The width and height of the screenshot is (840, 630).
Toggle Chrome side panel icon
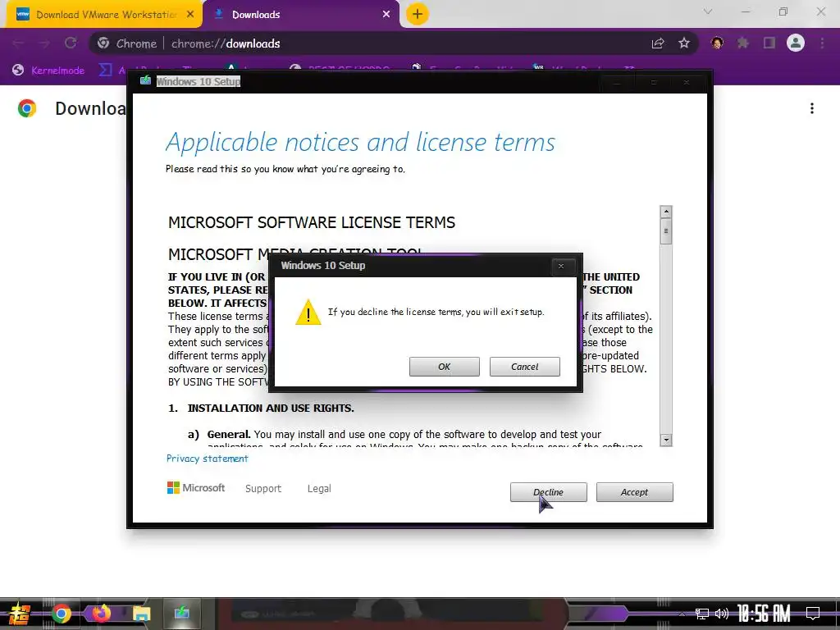pyautogui.click(x=769, y=43)
